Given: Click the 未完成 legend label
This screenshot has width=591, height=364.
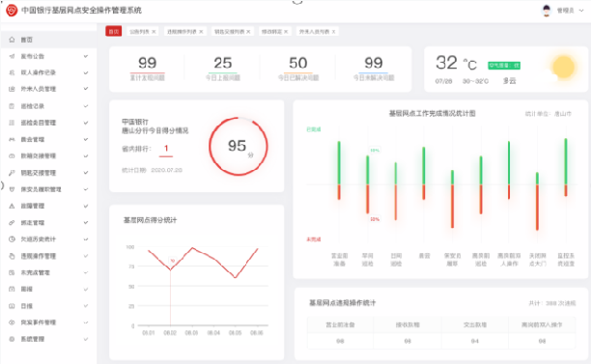Looking at the screenshot, I should (314, 239).
